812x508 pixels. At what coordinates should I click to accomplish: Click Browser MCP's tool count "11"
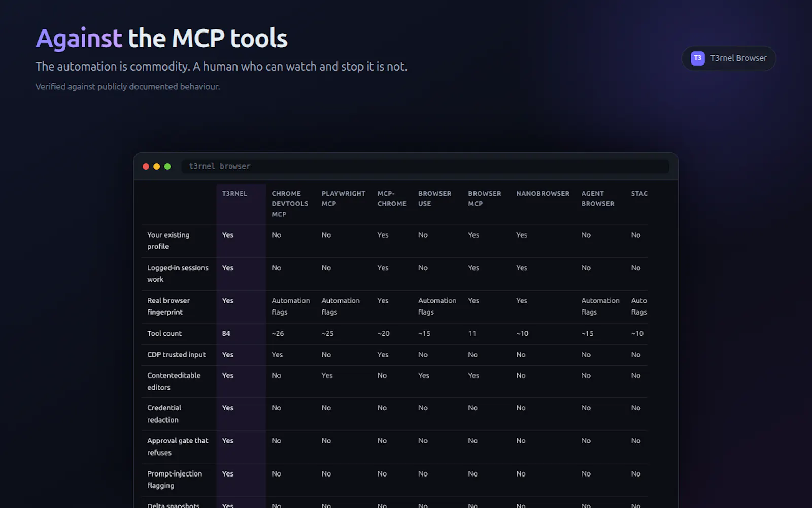[472, 334]
